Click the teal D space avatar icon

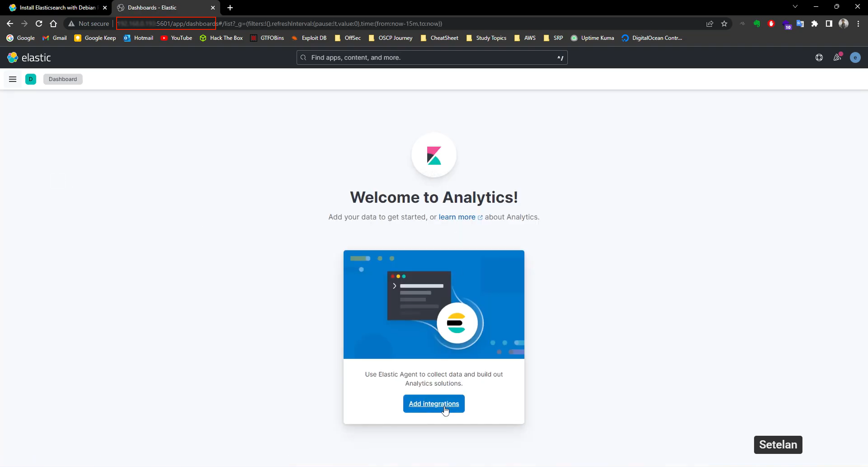[30, 79]
